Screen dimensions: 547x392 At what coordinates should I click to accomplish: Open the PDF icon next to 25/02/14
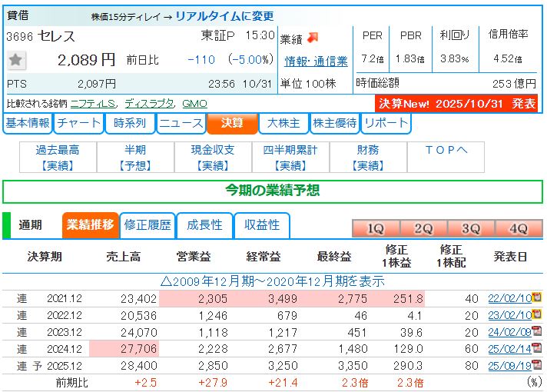537,349
